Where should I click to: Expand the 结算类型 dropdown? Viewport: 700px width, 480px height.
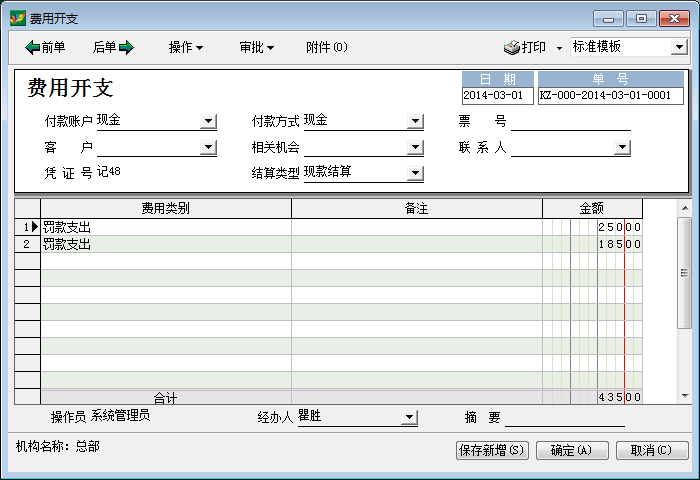pyautogui.click(x=415, y=174)
